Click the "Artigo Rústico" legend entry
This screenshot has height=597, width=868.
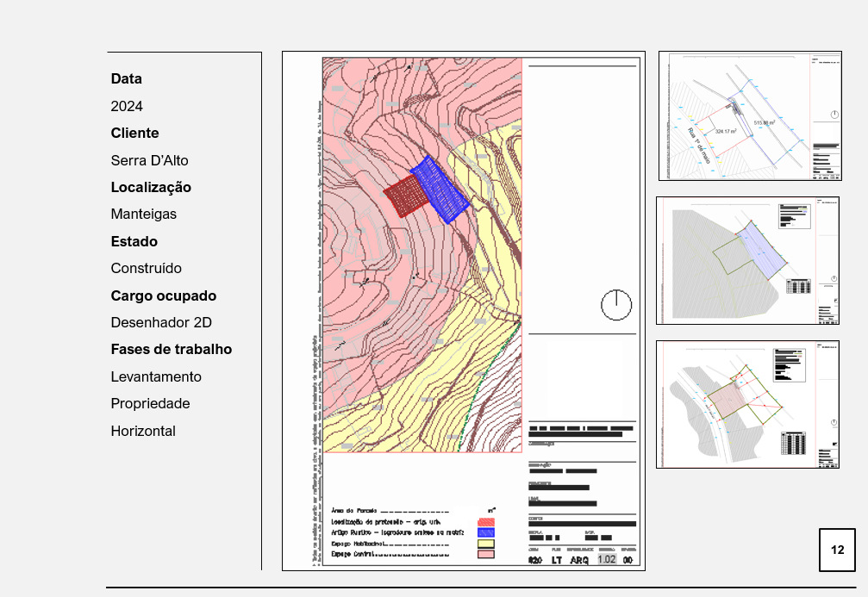397,532
